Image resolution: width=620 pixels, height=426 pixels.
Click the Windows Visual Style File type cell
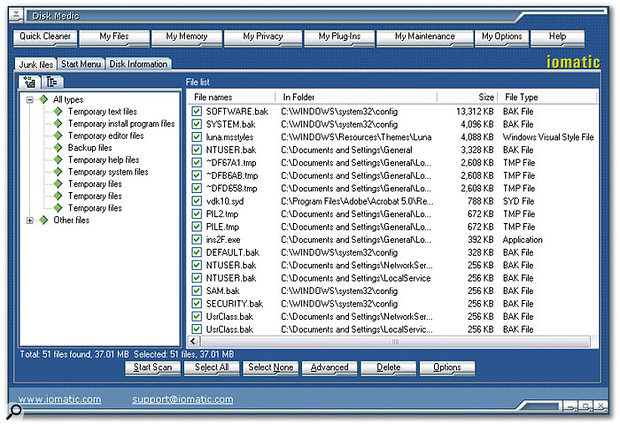pyautogui.click(x=548, y=137)
